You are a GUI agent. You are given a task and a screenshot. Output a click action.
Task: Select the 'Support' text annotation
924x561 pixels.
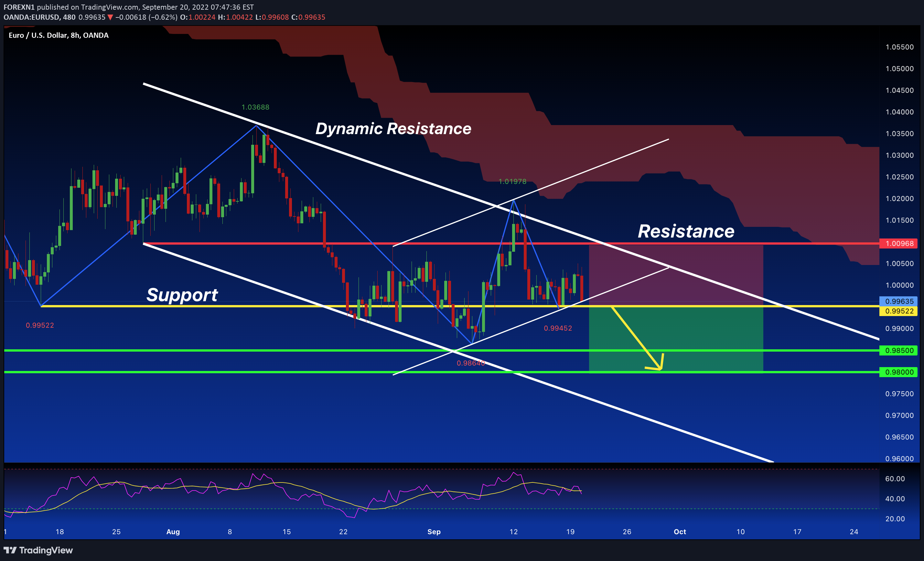pos(182,295)
